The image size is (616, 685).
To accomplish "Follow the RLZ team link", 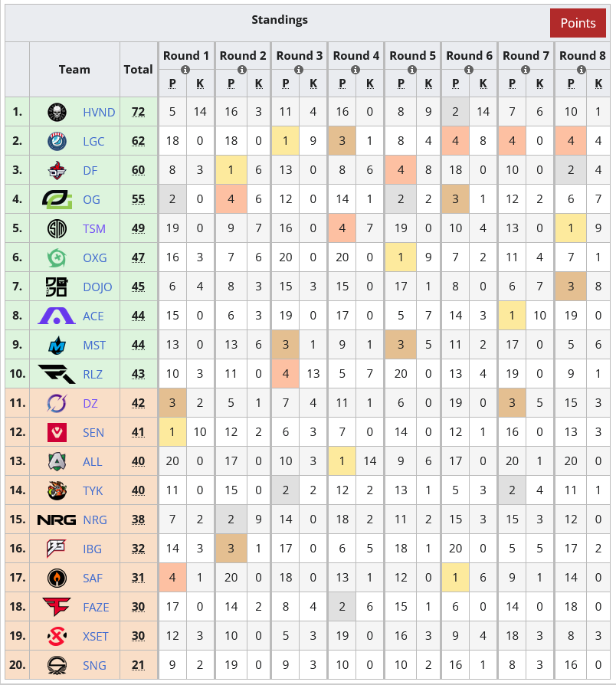I will coord(93,375).
